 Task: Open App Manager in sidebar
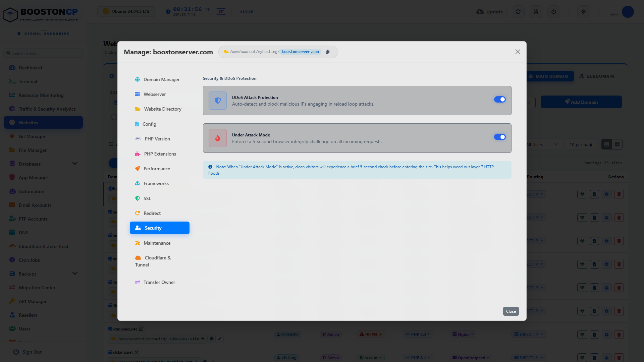point(43,178)
